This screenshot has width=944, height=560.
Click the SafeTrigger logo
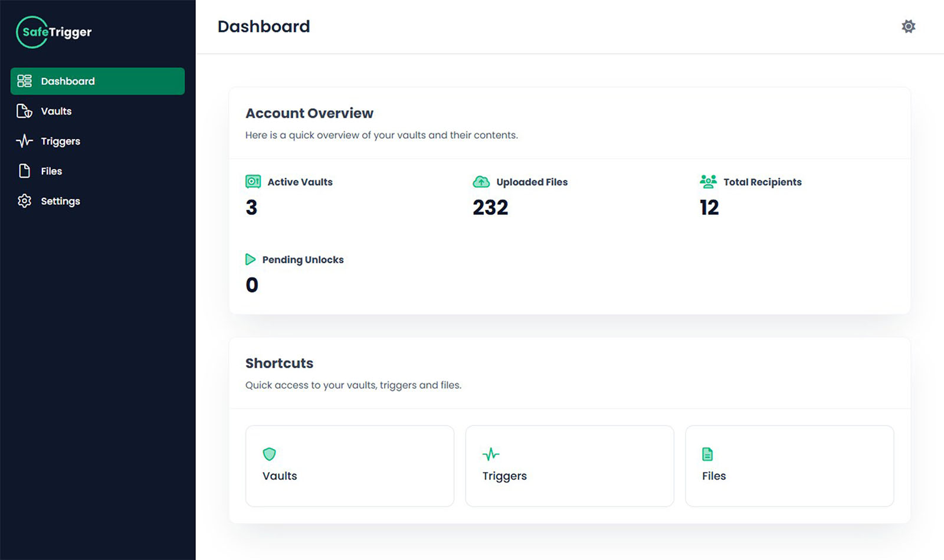[53, 32]
